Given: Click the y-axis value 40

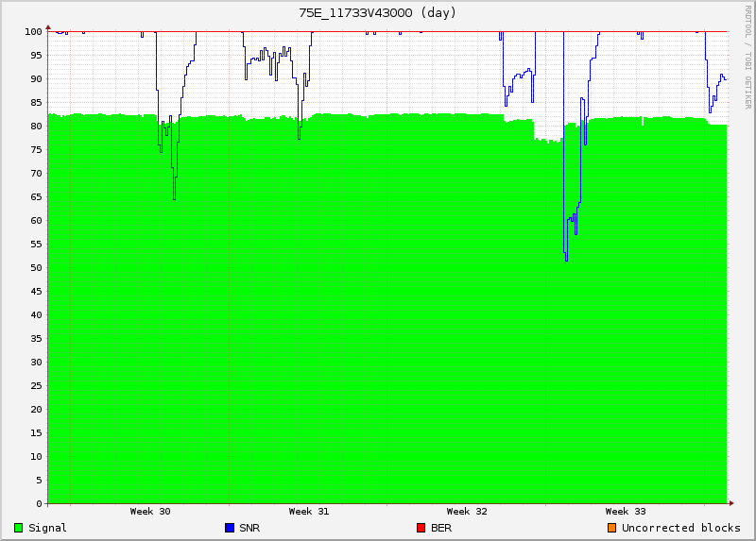Looking at the screenshot, I should tap(36, 315).
